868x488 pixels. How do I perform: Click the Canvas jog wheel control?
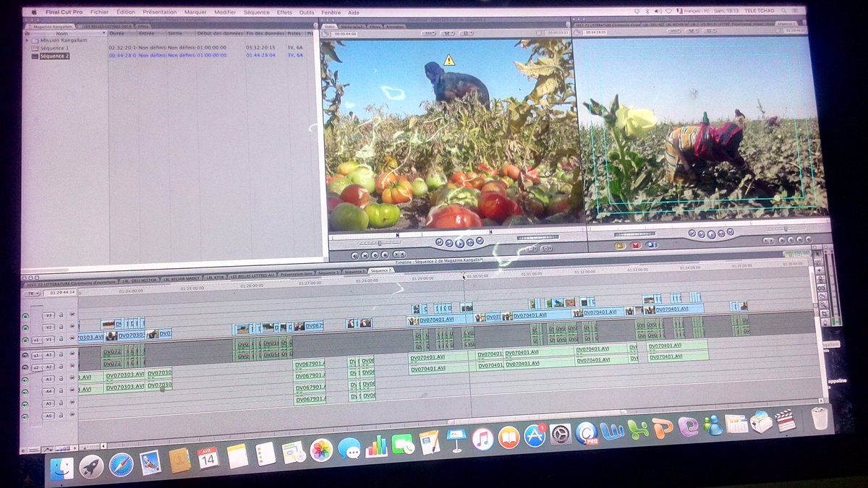coord(634,234)
